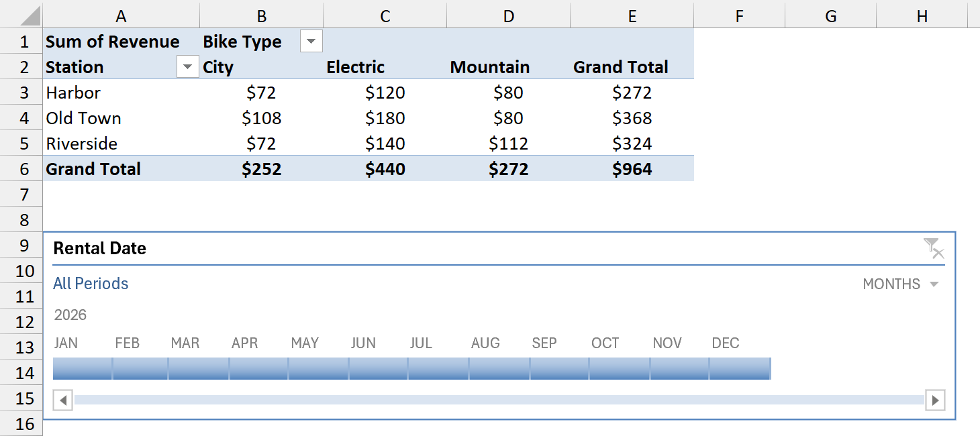Select the Grand Total column heading cell
Image resolution: width=980 pixels, height=436 pixels.
point(632,67)
